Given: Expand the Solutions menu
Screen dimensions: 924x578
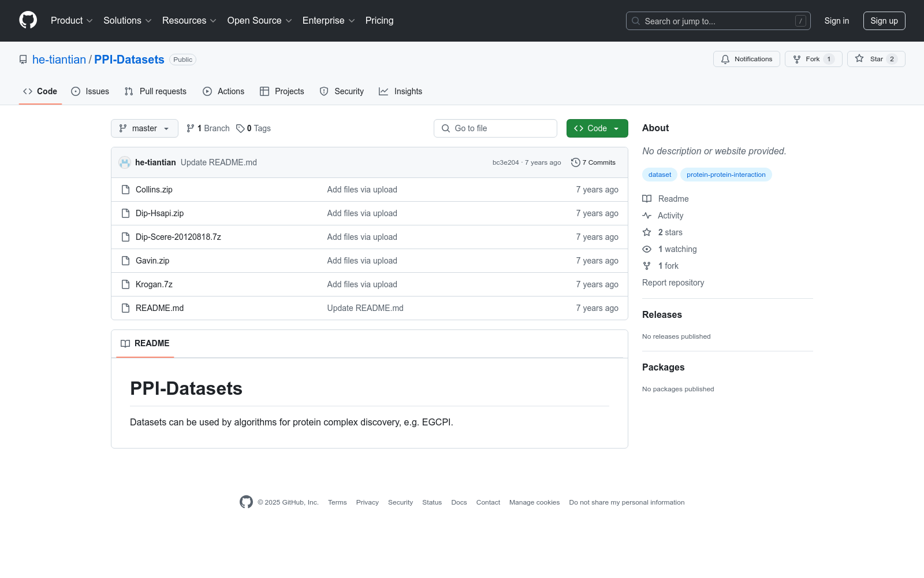Looking at the screenshot, I should coord(128,21).
